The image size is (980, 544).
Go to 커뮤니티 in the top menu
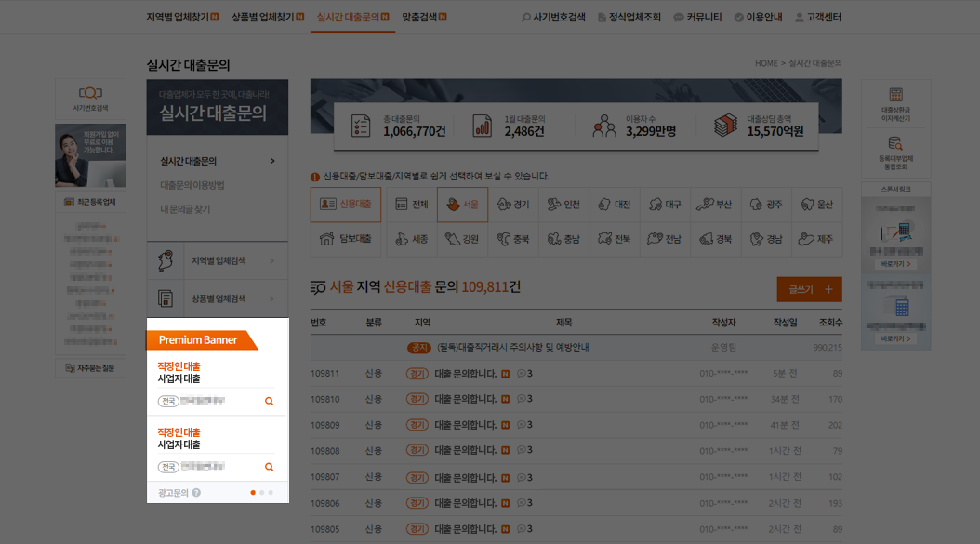[697, 17]
